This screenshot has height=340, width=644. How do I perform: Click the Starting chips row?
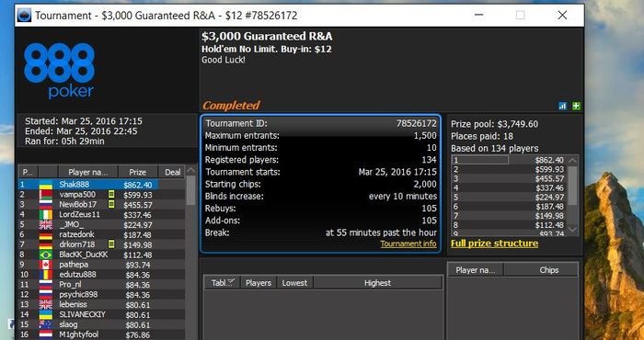point(321,184)
